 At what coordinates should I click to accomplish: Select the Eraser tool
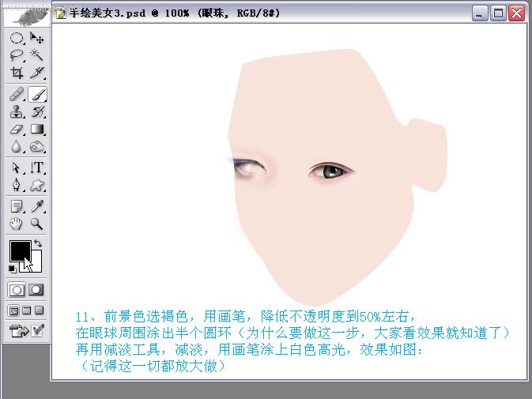tap(17, 129)
